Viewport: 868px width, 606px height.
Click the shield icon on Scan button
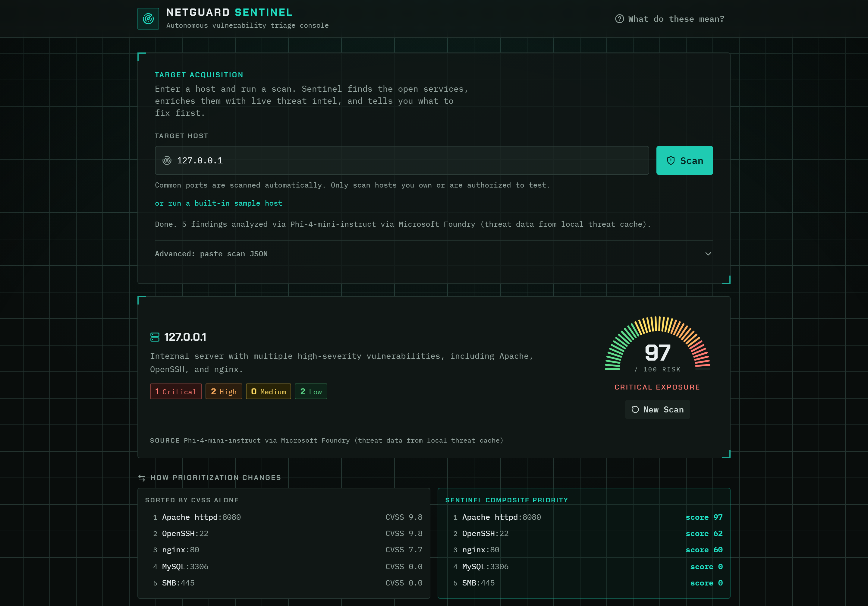[671, 161]
